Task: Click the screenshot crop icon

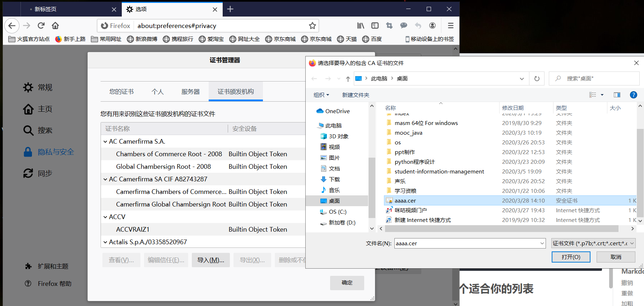Action: pyautogui.click(x=389, y=25)
